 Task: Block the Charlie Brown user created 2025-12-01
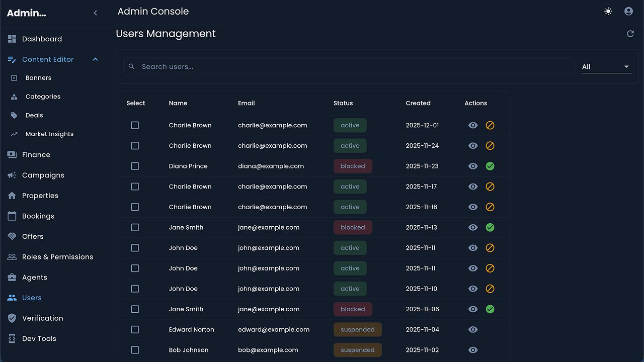pos(490,125)
